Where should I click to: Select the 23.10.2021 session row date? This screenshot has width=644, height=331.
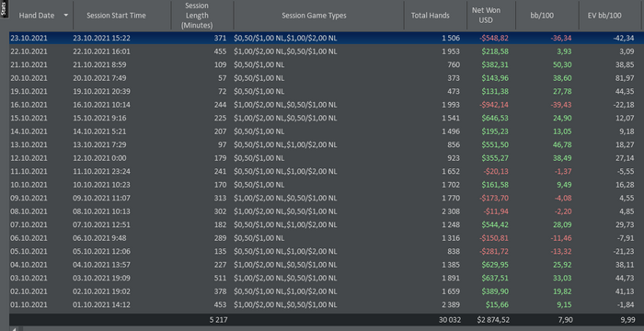click(29, 39)
